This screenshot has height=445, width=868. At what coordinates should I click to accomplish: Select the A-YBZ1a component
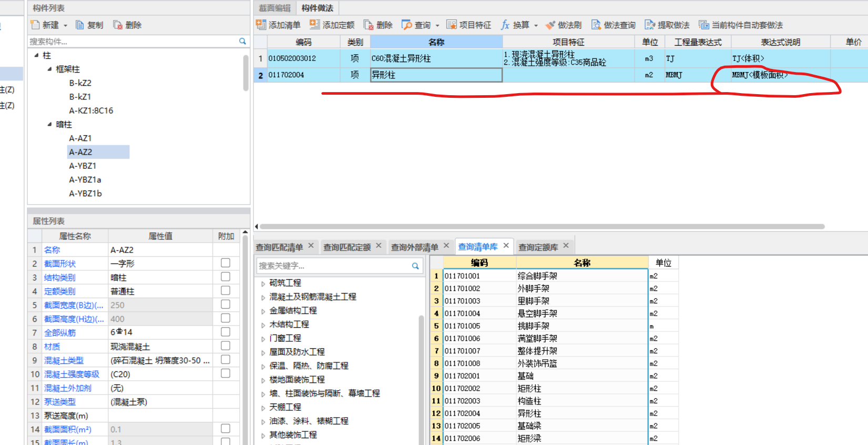[85, 179]
